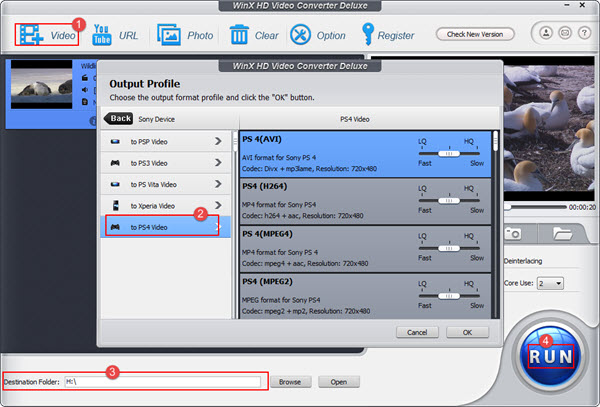Click the add Video film icon
Image resolution: width=600 pixels, height=407 pixels.
pos(31,35)
